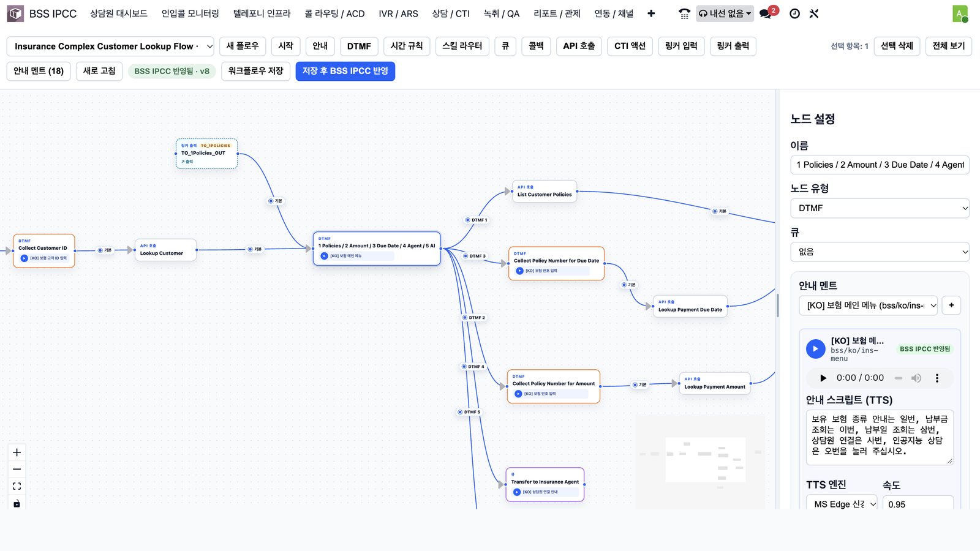Open the 콜 라우팅 / ACD menu
Viewport: 980px width, 551px height.
(334, 13)
